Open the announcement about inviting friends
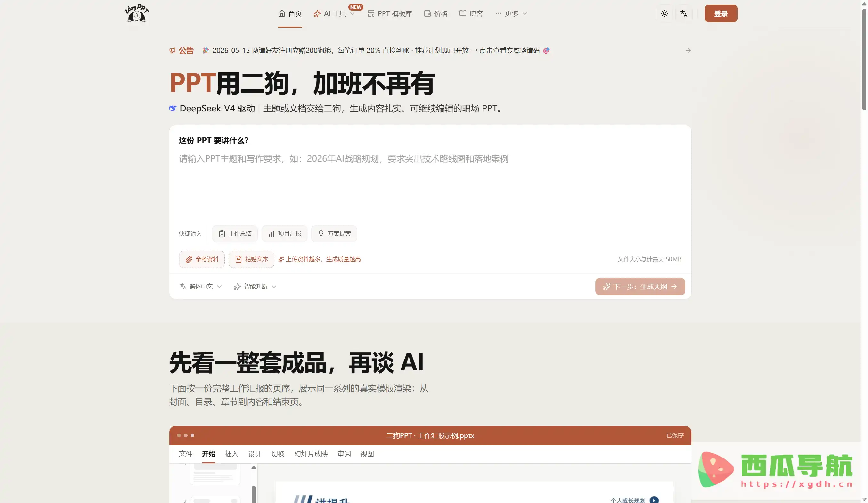The width and height of the screenshot is (868, 503). pos(376,51)
